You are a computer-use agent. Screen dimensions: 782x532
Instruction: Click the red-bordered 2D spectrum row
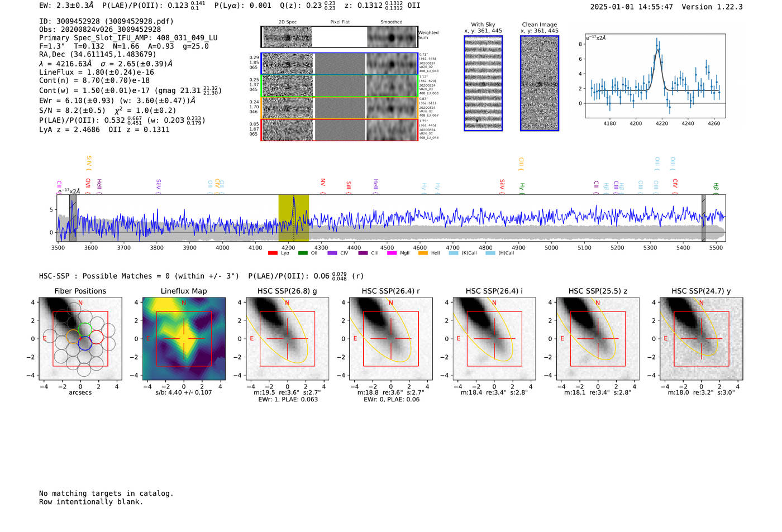[x=340, y=130]
